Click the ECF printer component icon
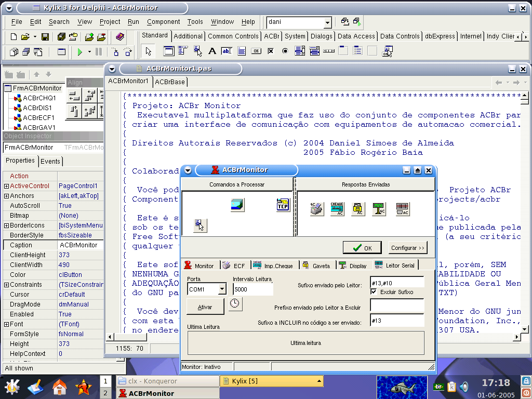Screen dimensions: 532x399 317,209
